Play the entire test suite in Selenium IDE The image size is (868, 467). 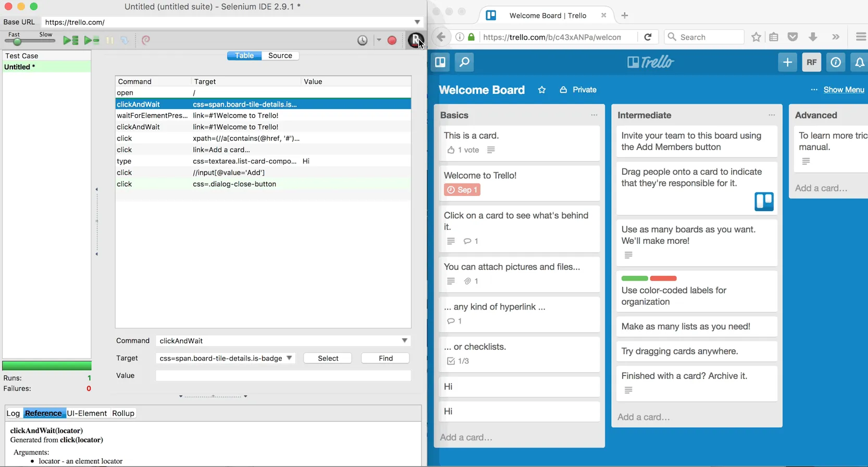pyautogui.click(x=70, y=40)
